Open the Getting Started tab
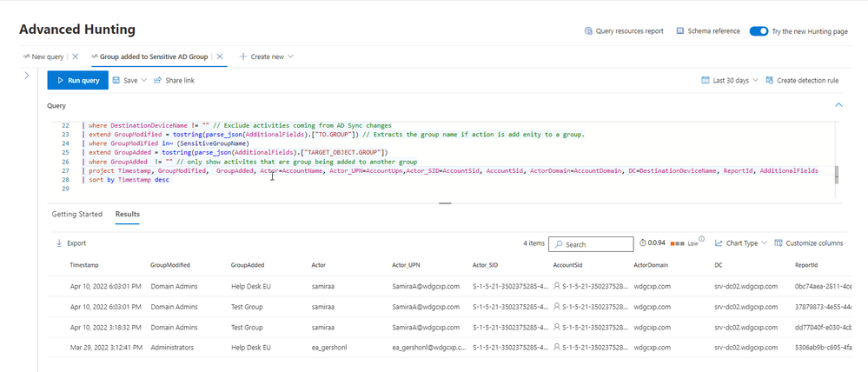The height and width of the screenshot is (372, 868). pos(77,214)
